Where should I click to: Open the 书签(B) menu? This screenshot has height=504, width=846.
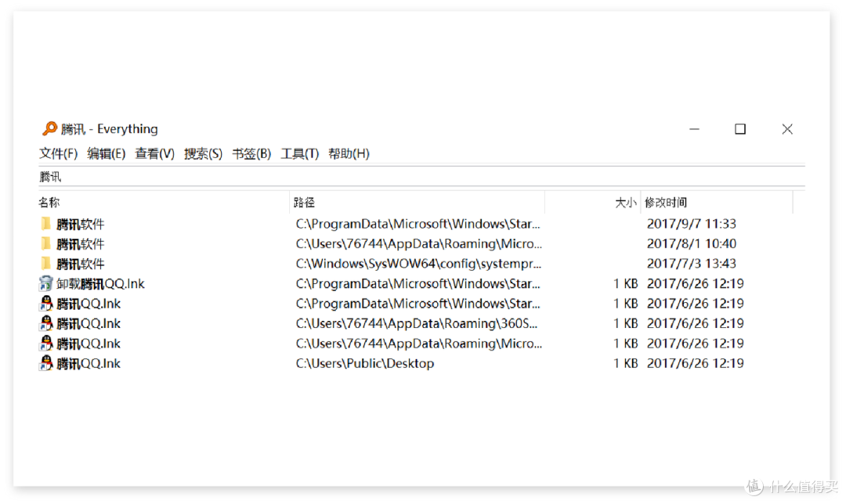251,153
